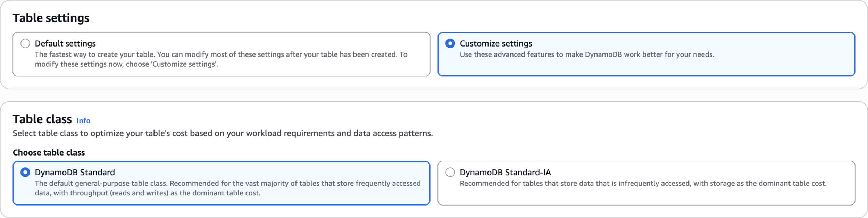The width and height of the screenshot is (868, 218).
Task: Click the 'Customize settings' option title text
Action: coord(496,43)
